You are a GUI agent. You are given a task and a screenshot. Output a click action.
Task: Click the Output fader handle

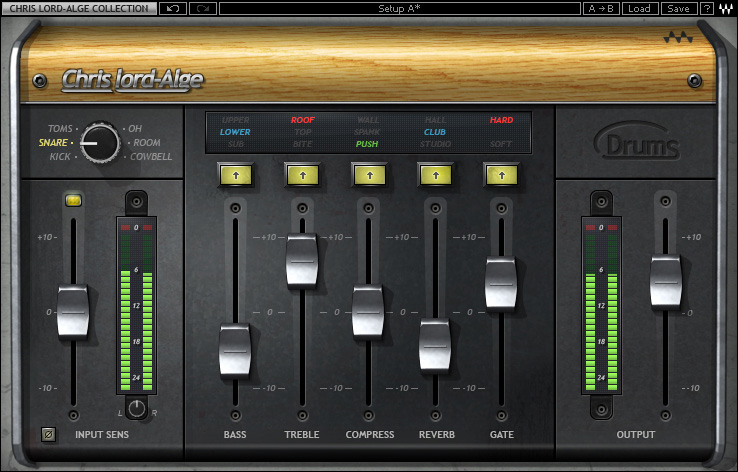tap(666, 282)
